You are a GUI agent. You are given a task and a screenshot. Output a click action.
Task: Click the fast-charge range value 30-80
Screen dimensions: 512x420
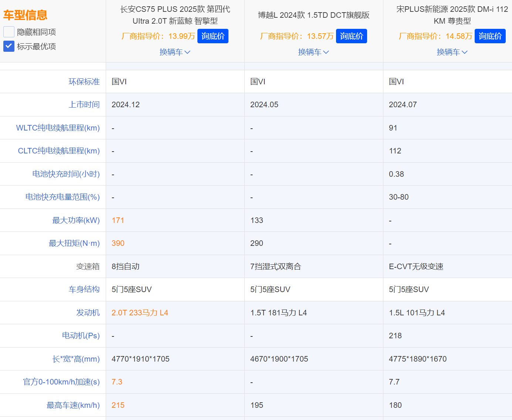399,197
